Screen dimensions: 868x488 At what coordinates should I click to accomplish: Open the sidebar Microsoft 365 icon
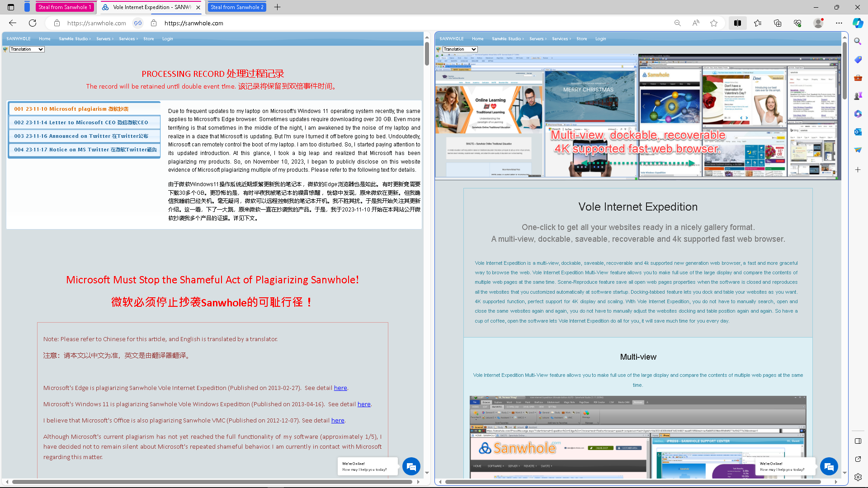[x=858, y=114]
